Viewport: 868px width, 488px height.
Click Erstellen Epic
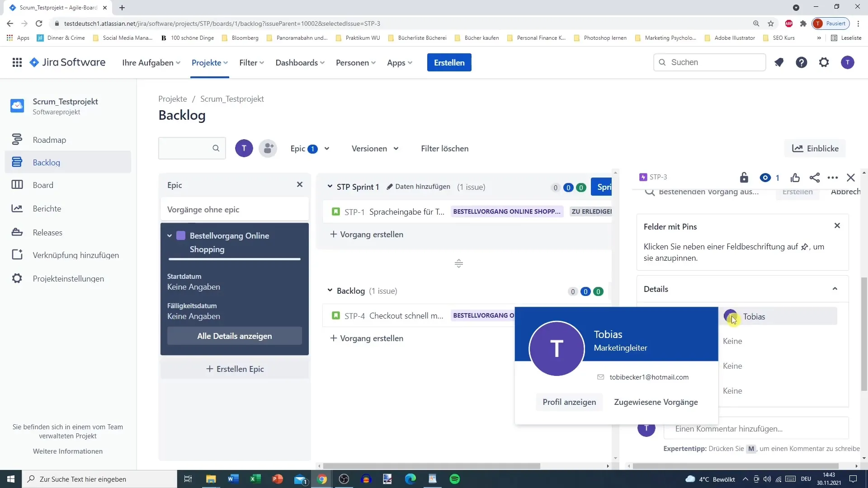tap(235, 369)
